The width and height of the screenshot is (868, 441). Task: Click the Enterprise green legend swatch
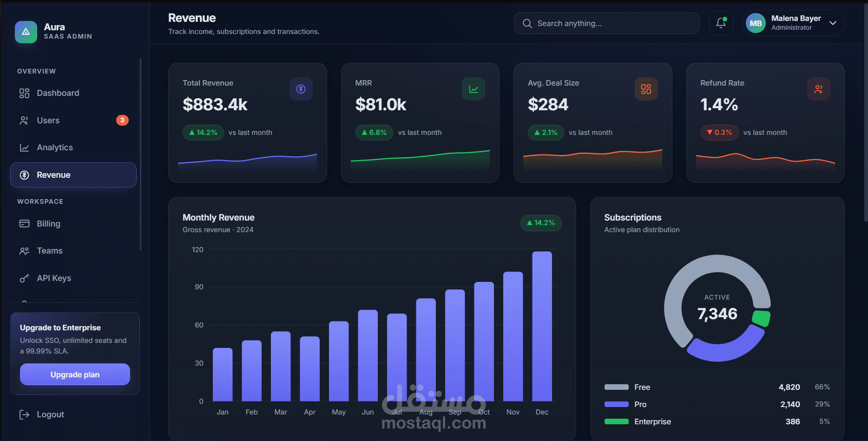coord(616,421)
